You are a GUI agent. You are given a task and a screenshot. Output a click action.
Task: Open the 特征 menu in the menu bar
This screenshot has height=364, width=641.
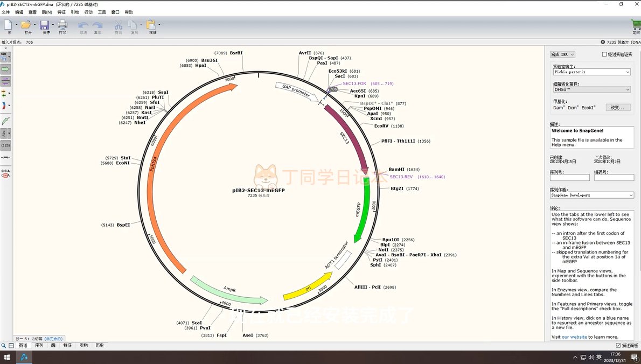(61, 12)
